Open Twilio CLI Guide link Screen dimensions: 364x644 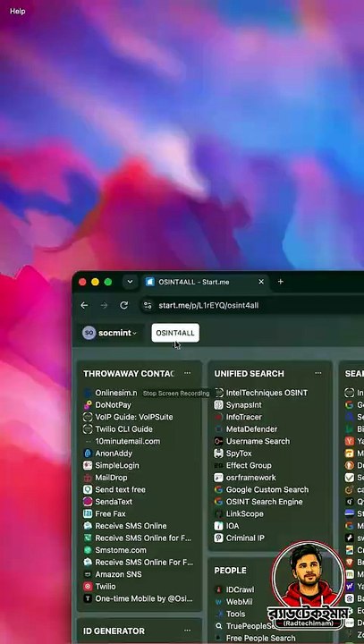coord(123,429)
